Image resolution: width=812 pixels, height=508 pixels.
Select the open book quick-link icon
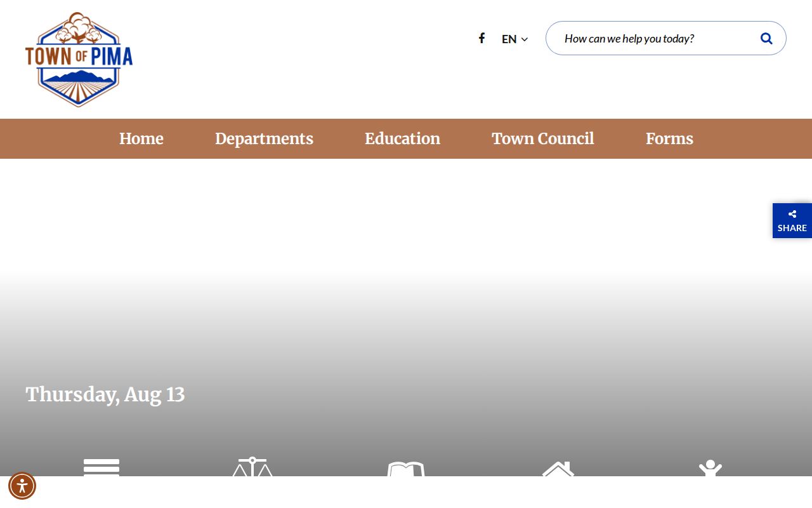click(x=406, y=469)
